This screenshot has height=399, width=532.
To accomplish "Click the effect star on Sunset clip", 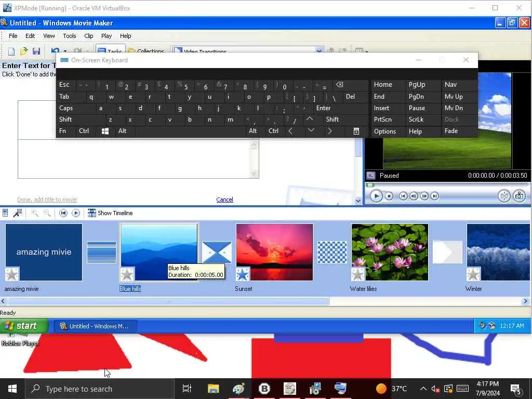I will click(243, 274).
